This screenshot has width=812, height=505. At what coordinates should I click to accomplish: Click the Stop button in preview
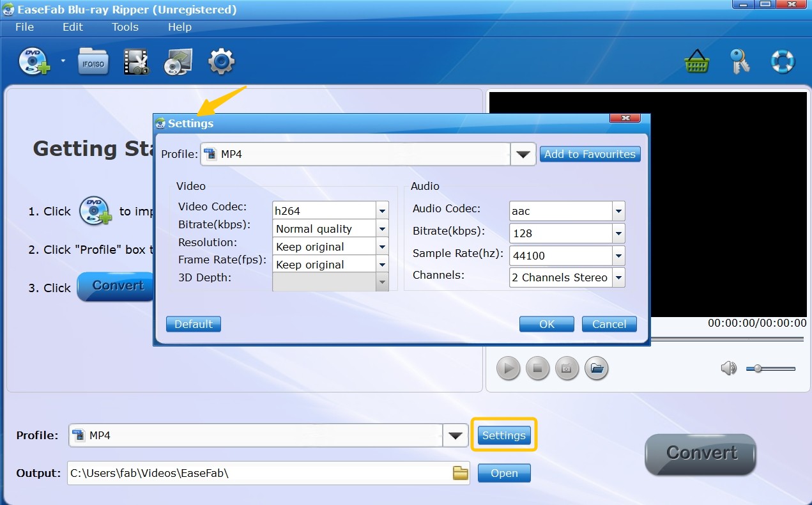click(x=538, y=368)
